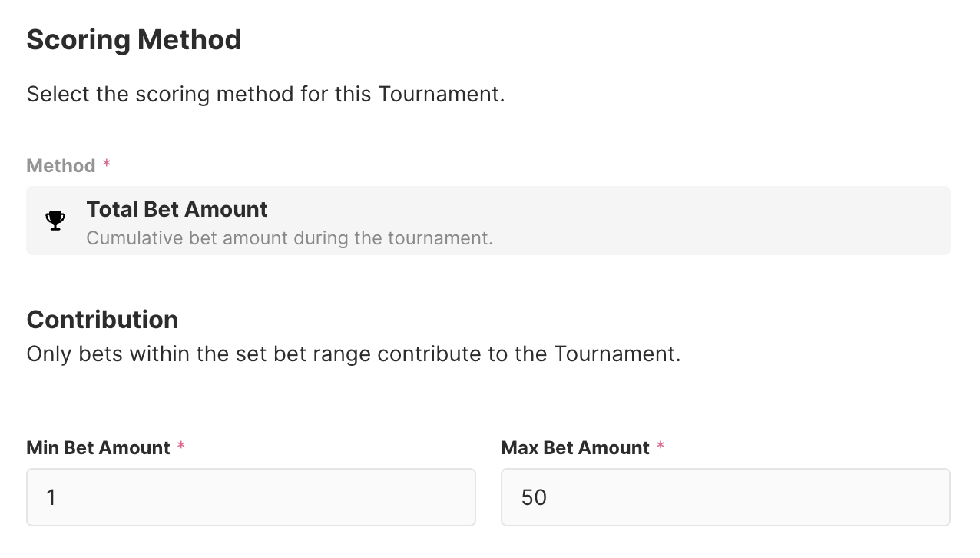Click into the Min Bet Amount field

click(250, 497)
